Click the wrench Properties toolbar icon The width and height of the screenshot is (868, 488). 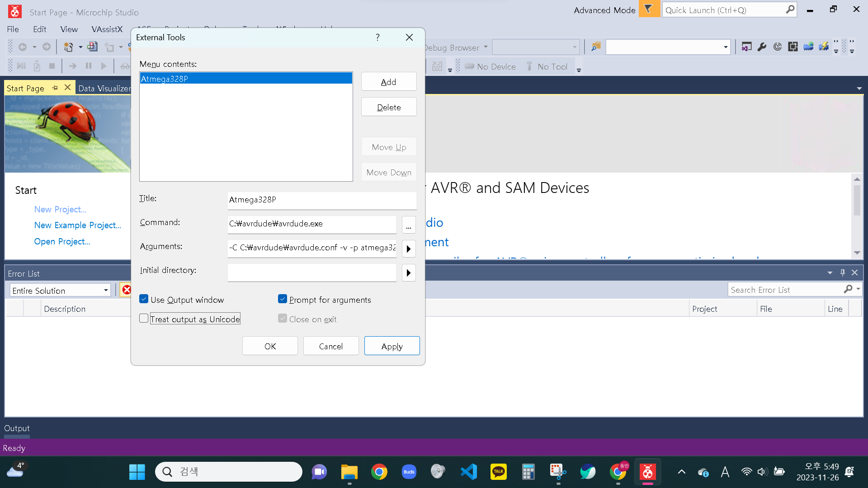(762, 47)
